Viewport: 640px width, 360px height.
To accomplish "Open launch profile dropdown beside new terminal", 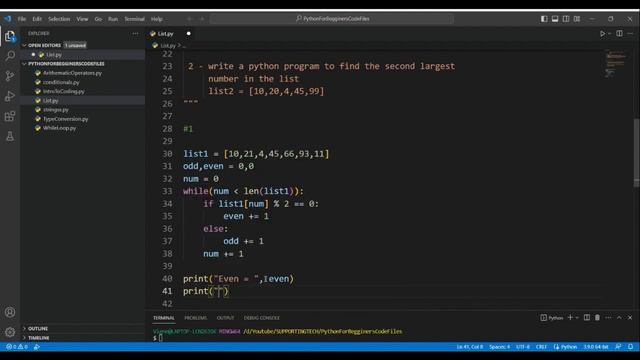I will pos(577,318).
